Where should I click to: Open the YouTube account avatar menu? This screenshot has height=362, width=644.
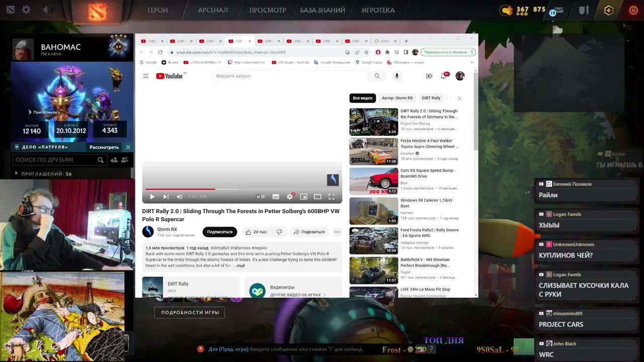[460, 76]
